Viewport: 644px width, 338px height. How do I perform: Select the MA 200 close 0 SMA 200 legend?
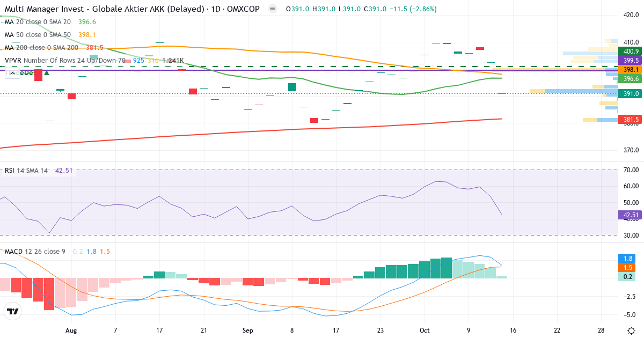coord(42,48)
